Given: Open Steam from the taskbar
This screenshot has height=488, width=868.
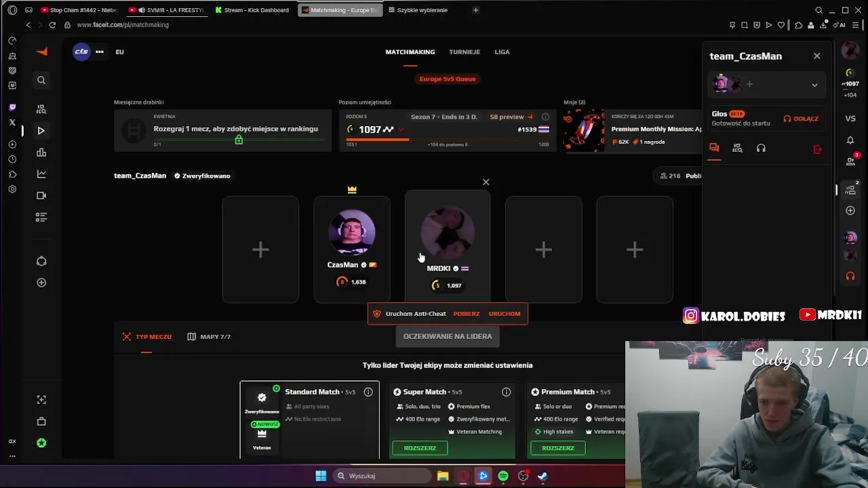Looking at the screenshot, I should (543, 476).
